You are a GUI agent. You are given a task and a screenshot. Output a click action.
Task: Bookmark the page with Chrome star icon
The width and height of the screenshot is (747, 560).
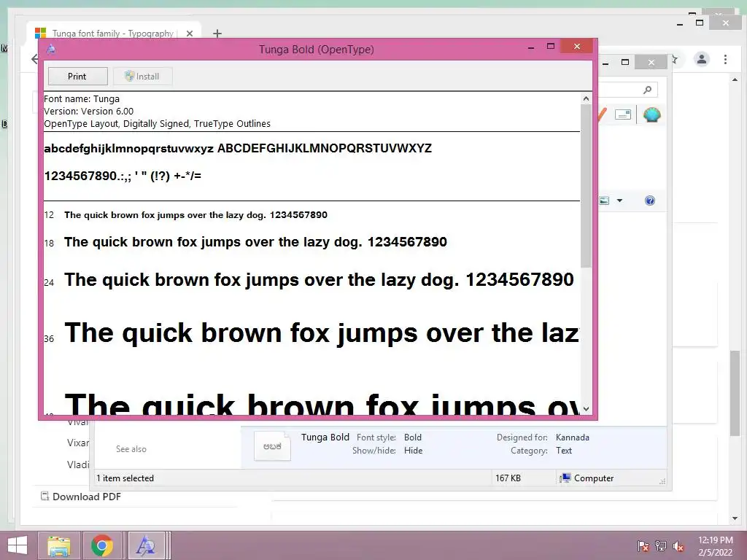(x=674, y=59)
